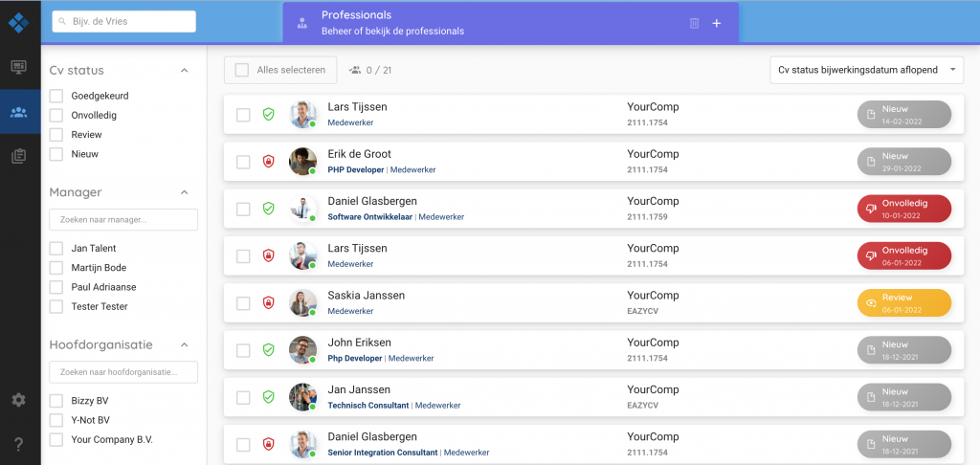Open the documents icon in left sidebar
The image size is (980, 465).
tap(18, 157)
